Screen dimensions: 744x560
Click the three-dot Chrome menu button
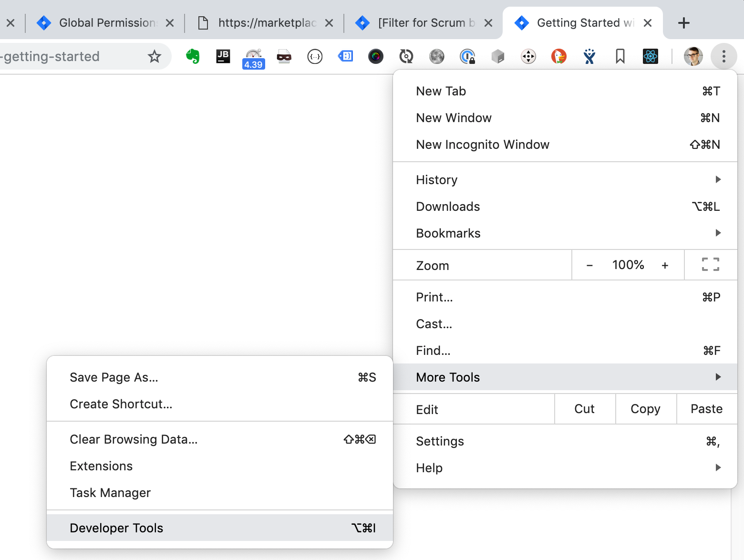coord(723,56)
